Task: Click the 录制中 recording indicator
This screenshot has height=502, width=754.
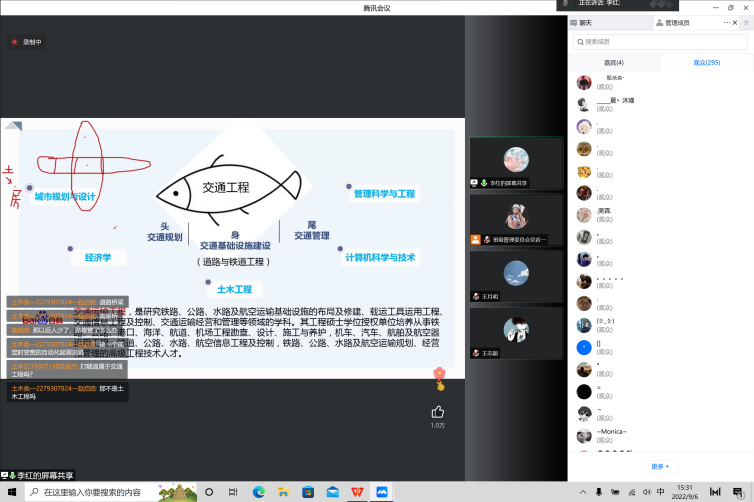Action: [27, 42]
